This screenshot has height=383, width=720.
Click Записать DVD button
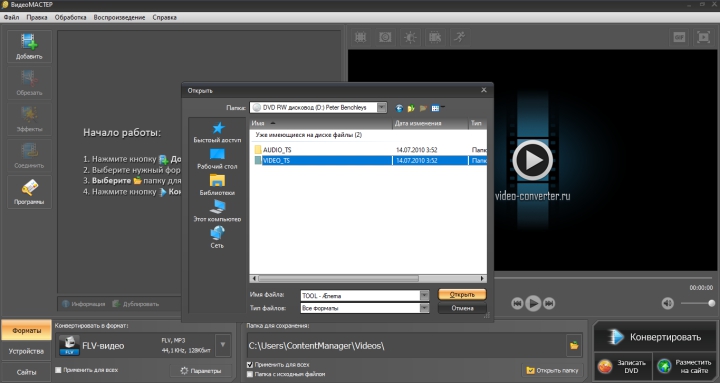click(x=623, y=366)
